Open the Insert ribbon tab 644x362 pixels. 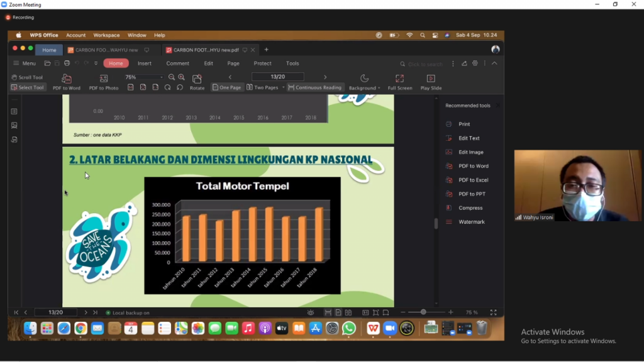145,63
